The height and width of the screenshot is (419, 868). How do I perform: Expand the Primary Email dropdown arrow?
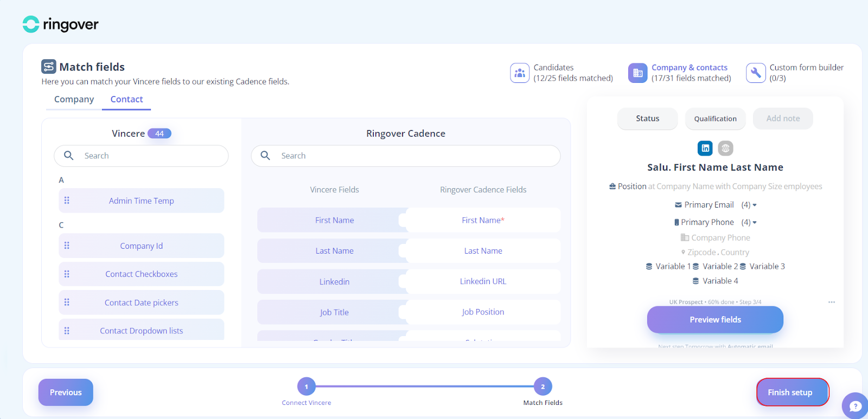pos(755,205)
